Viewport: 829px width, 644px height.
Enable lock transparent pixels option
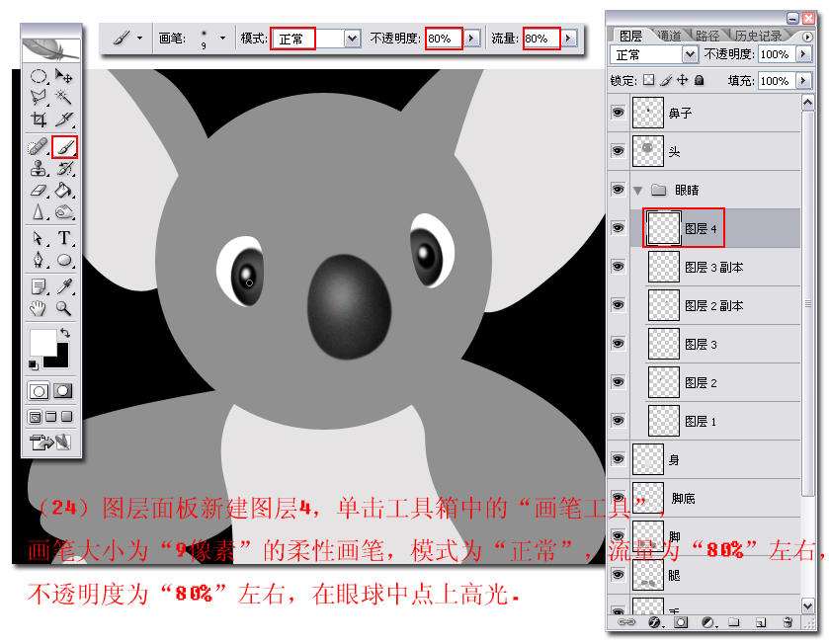tap(649, 80)
